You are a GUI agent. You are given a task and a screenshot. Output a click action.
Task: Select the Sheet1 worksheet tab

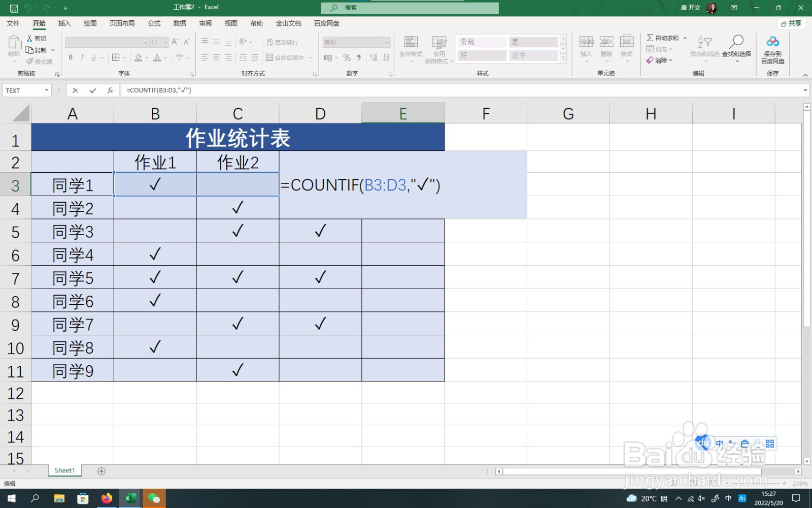point(64,470)
